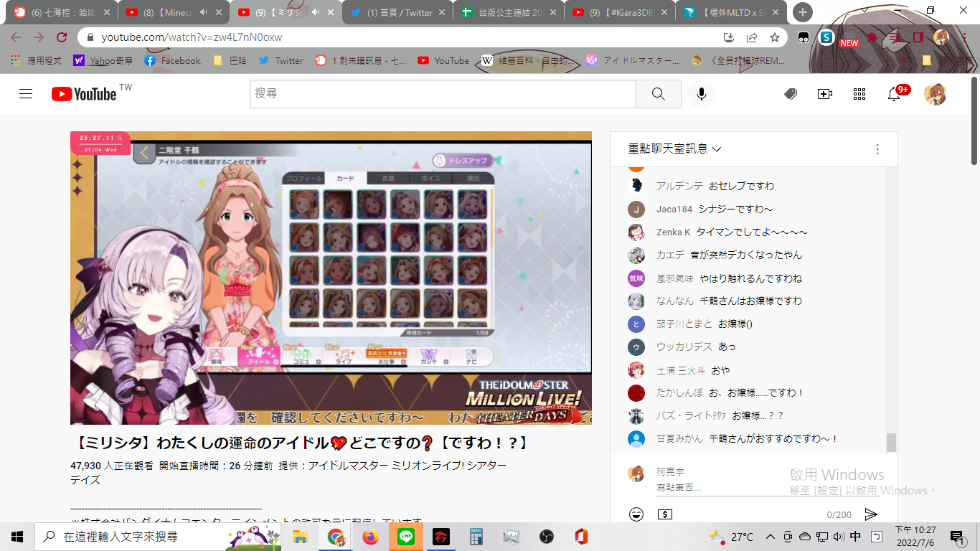Viewport: 980px width, 551px height.
Task: Click chat author Jaca184
Action: [x=674, y=209]
